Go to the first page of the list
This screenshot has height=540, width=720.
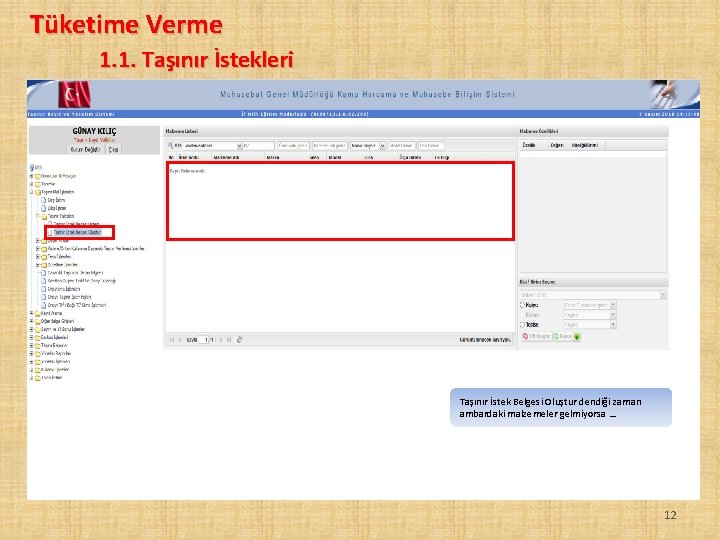(x=172, y=340)
